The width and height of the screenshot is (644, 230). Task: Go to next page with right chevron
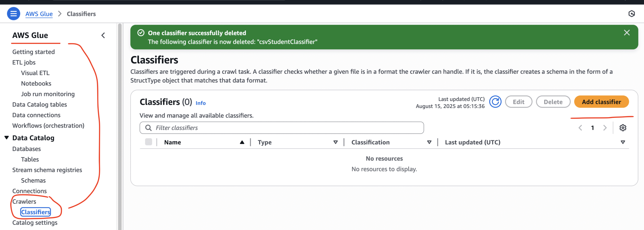pyautogui.click(x=605, y=128)
